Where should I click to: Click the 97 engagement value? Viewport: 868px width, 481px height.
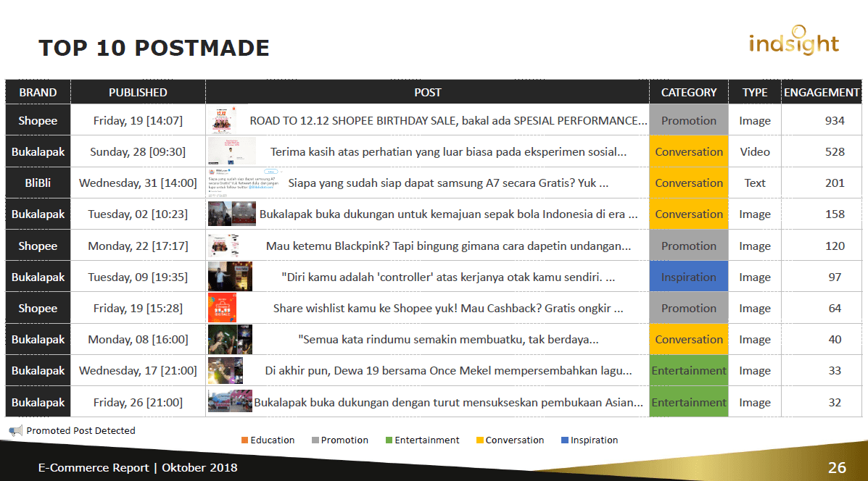[835, 277]
